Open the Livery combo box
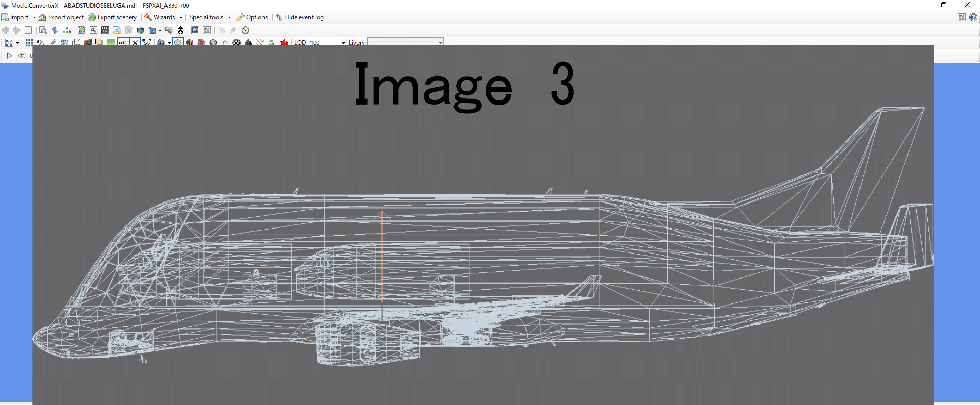The height and width of the screenshot is (405, 980). click(405, 43)
